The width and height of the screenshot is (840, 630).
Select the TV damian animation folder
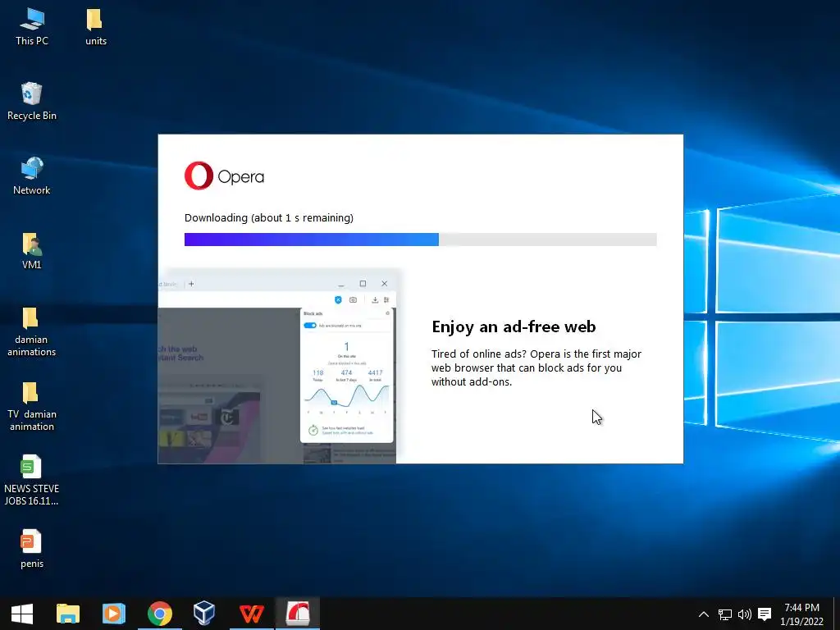pos(32,406)
